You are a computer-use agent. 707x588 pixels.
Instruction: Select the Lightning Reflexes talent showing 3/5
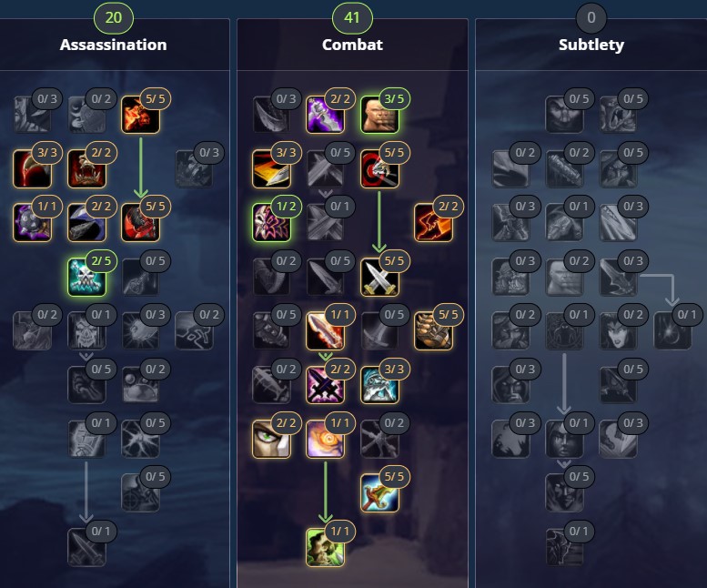[x=379, y=115]
